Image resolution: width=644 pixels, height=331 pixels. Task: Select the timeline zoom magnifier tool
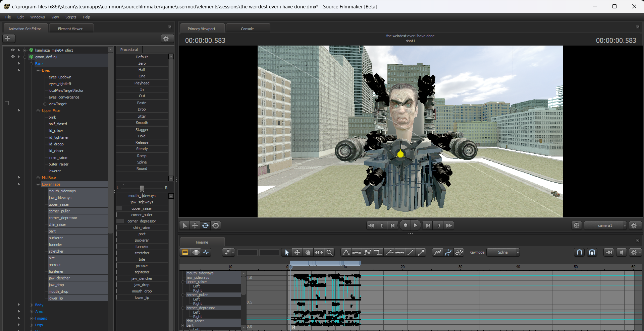[x=329, y=252]
